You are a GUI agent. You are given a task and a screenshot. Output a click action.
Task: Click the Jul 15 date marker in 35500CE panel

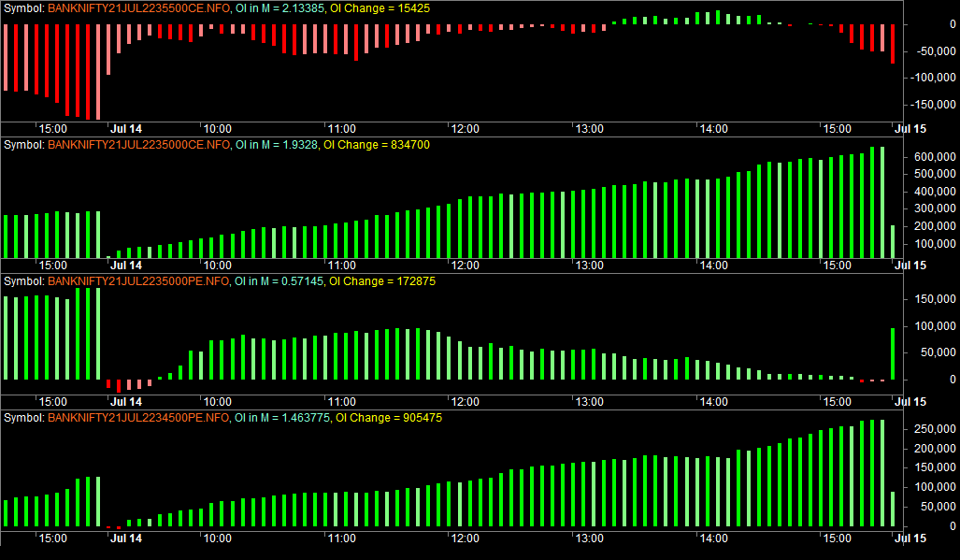(x=910, y=129)
